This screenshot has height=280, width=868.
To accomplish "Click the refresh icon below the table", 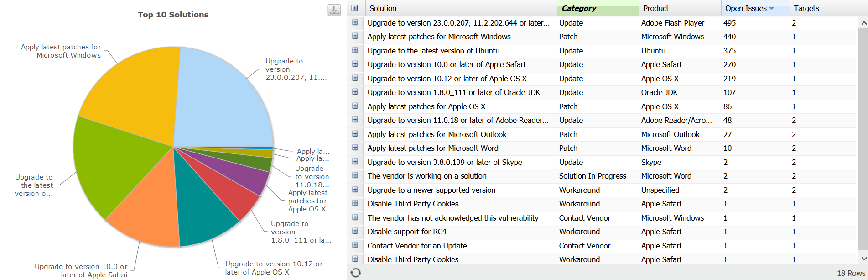I will pos(356,273).
